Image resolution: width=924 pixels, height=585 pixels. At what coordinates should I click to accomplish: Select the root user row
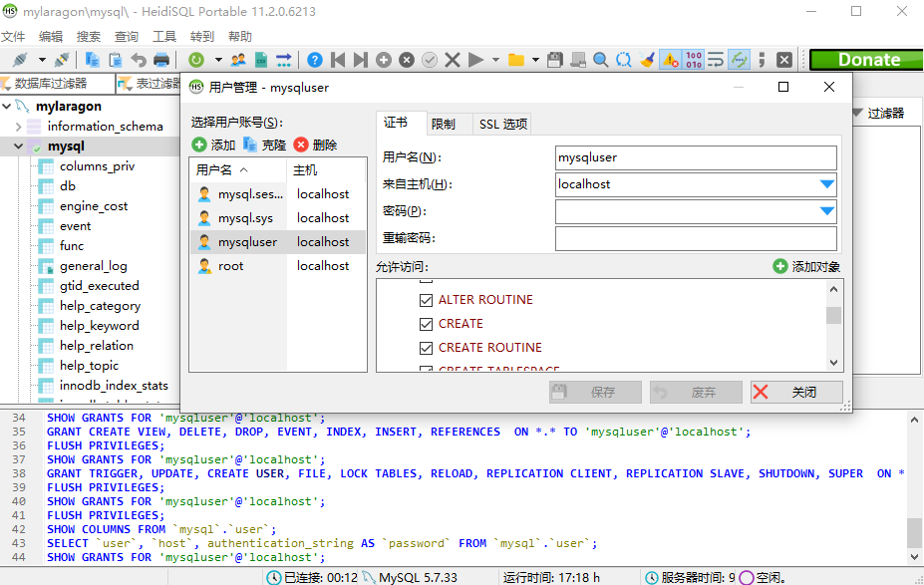[277, 266]
